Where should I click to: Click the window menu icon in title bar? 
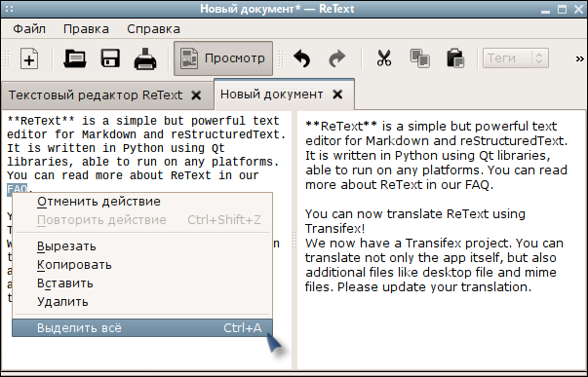[10, 9]
